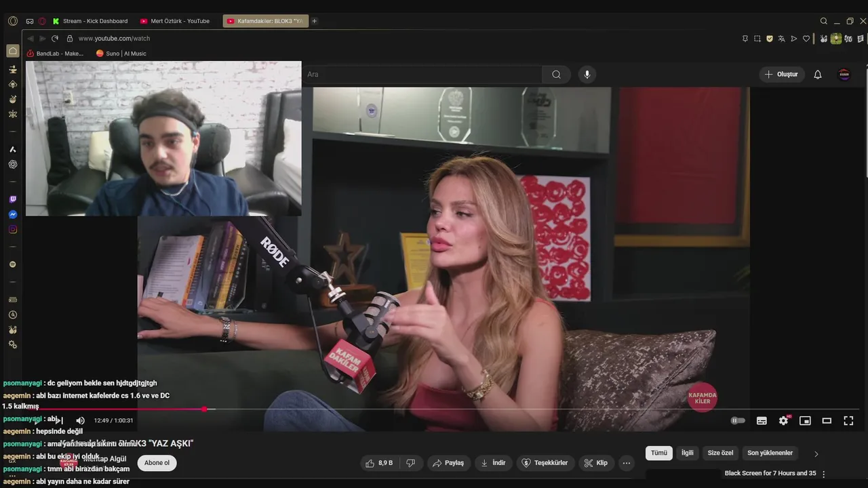The width and height of the screenshot is (868, 488).
Task: Open the video player settings gear
Action: (x=784, y=420)
